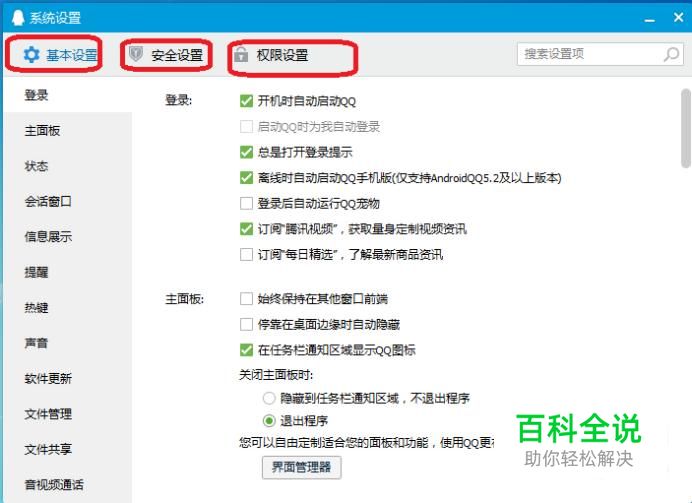Click the lock icon of 权限设置

pyautogui.click(x=241, y=55)
